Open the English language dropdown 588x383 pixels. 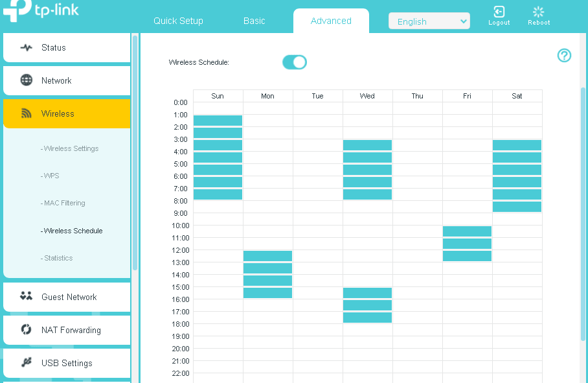pos(429,21)
